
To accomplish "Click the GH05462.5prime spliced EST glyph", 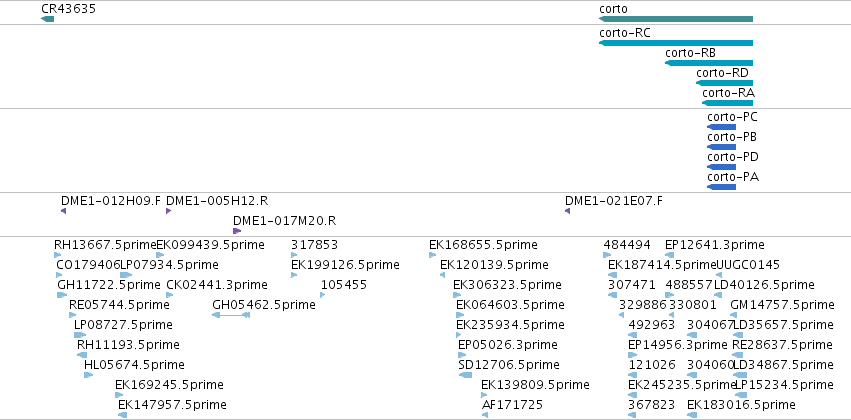I will tap(231, 315).
